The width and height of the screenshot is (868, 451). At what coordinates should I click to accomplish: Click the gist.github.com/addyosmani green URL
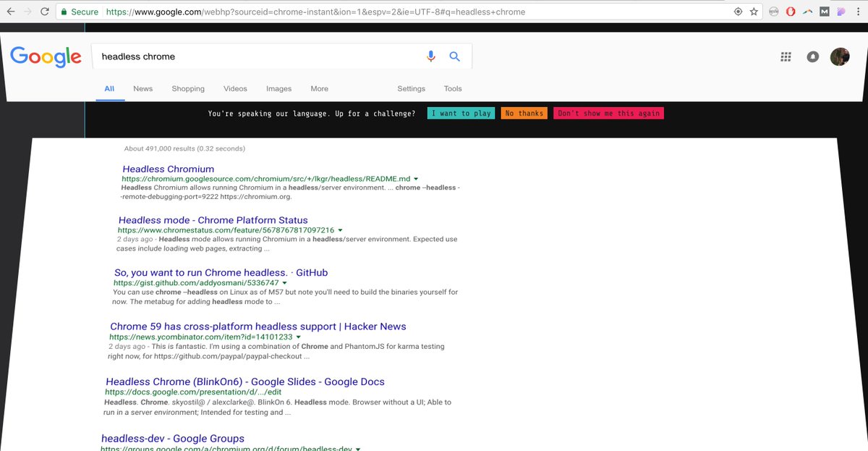[x=196, y=282]
